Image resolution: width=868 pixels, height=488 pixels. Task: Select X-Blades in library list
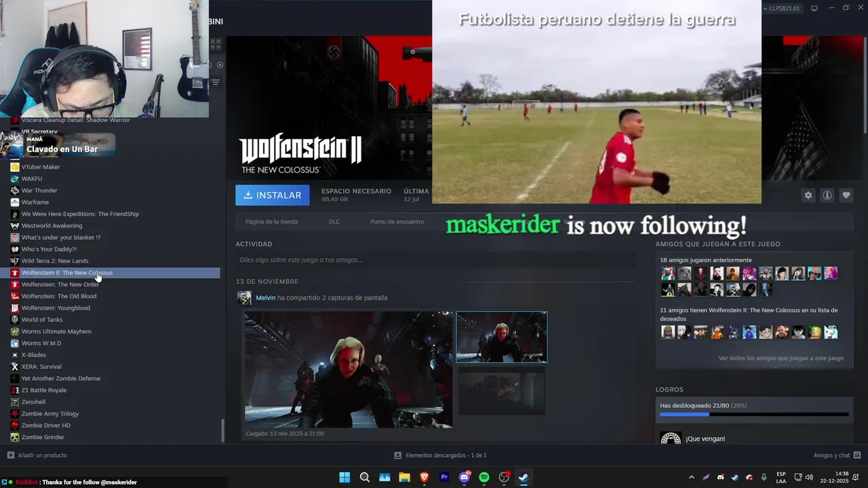pos(33,355)
